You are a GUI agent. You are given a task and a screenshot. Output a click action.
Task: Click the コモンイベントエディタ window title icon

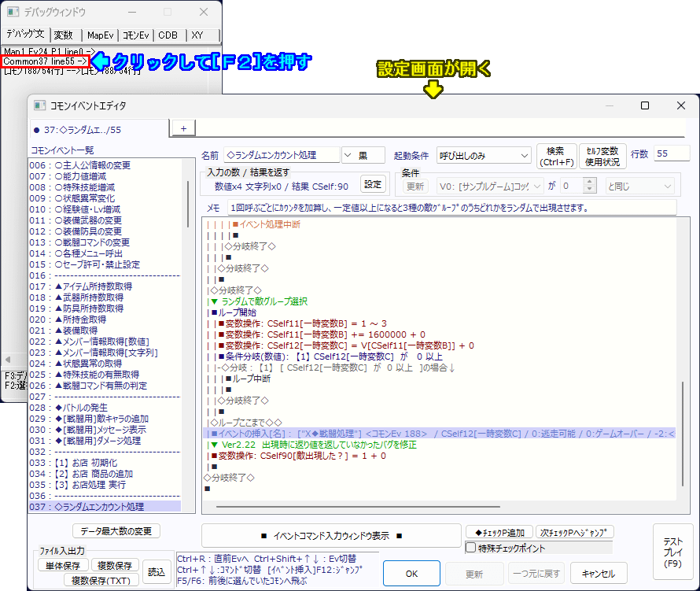point(40,105)
